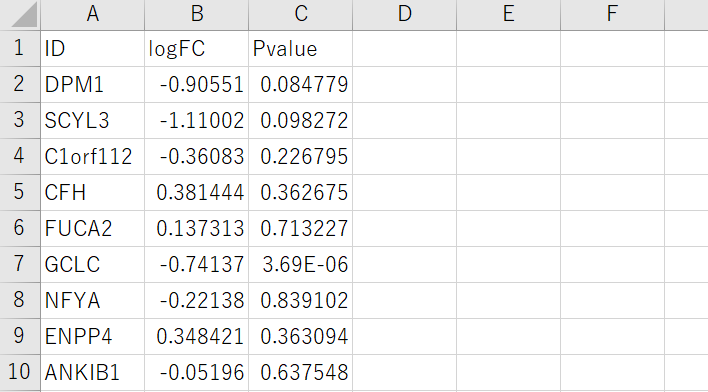This screenshot has height=392, width=708.
Task: Select cell containing GCLC
Action: click(x=93, y=265)
